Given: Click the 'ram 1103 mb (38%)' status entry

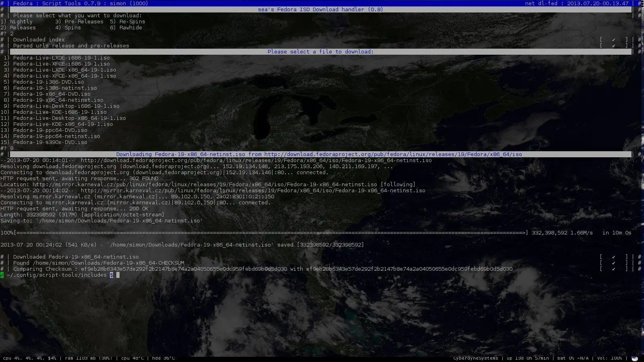Looking at the screenshot, I should coord(89,358).
